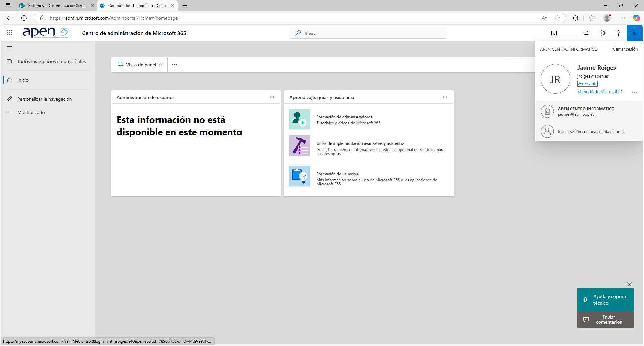Open the app launcher waffle icon
The image size is (644, 346).
click(x=9, y=33)
